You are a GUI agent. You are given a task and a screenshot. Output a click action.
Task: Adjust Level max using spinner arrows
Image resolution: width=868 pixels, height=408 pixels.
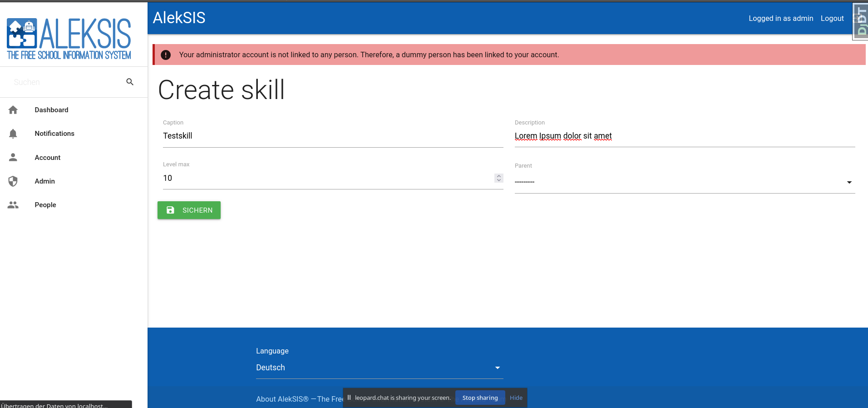click(x=498, y=178)
